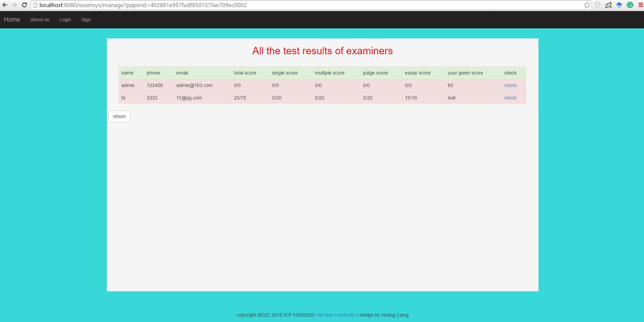This screenshot has height=322, width=644.
Task: Select the hl name cell
Action: point(123,98)
